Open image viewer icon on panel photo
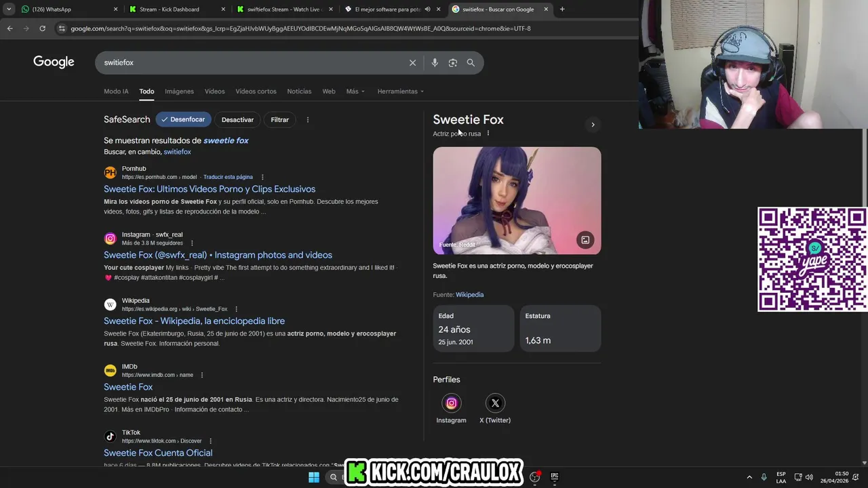 (585, 240)
